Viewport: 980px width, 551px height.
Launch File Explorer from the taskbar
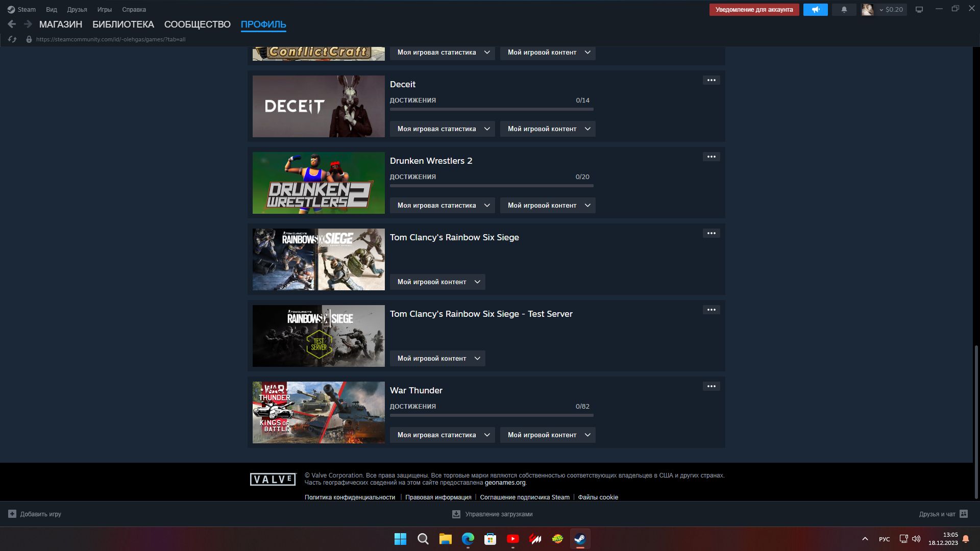tap(445, 539)
